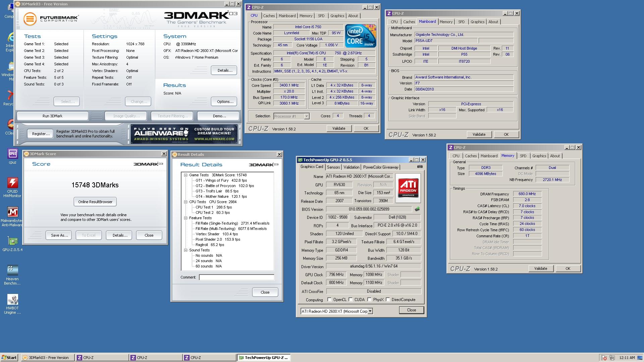Click 3DMark03 taskbar button
The image size is (644, 362).
click(x=48, y=358)
